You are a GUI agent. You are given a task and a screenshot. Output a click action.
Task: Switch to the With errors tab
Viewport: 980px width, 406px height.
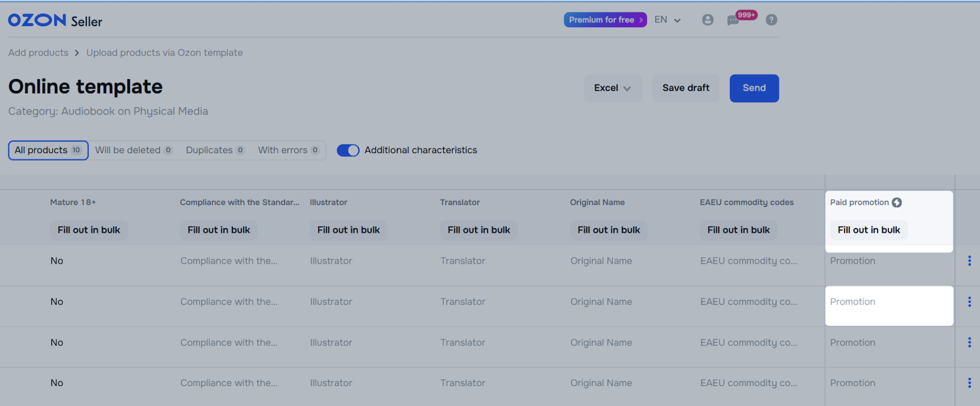click(289, 150)
